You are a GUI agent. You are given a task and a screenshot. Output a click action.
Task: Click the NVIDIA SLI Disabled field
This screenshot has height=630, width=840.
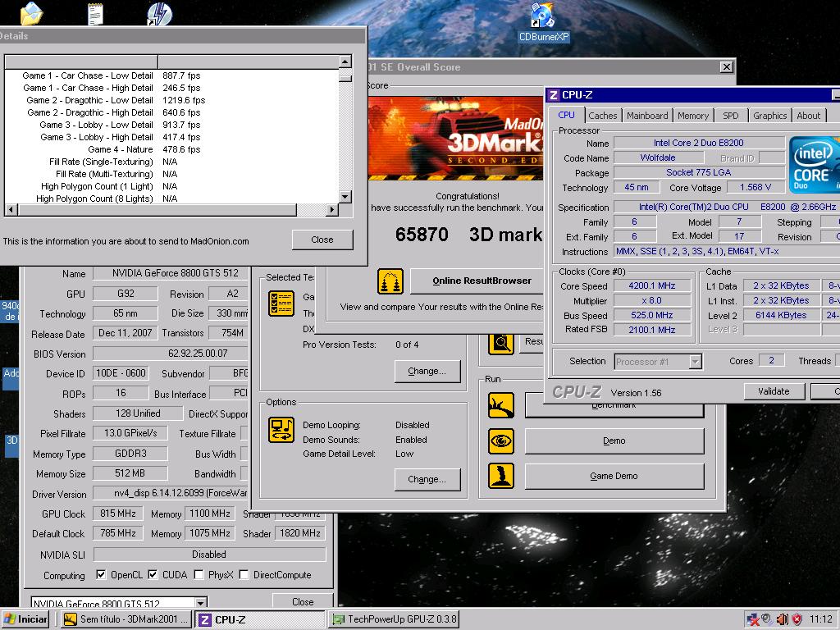pos(209,555)
